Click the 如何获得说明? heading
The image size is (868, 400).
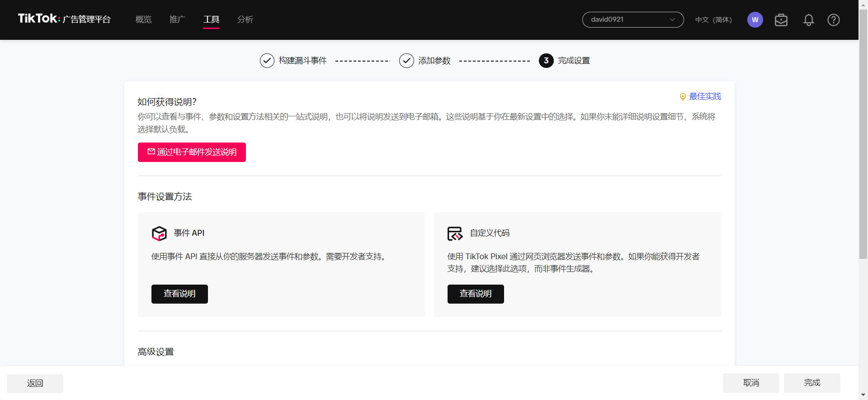point(167,102)
